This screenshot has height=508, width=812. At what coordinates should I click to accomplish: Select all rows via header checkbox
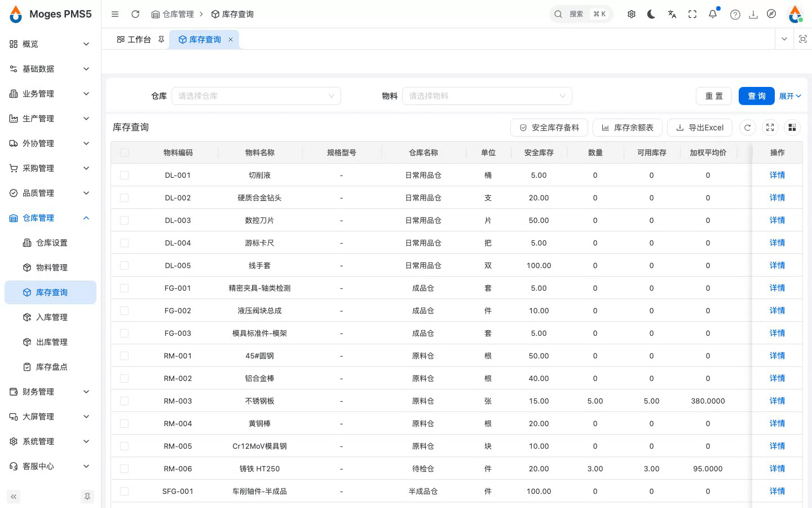125,153
